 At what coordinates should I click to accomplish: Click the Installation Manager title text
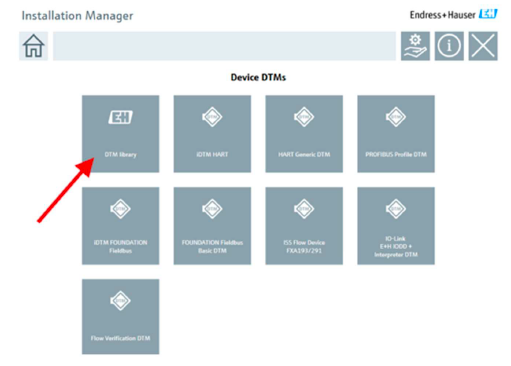(x=77, y=16)
